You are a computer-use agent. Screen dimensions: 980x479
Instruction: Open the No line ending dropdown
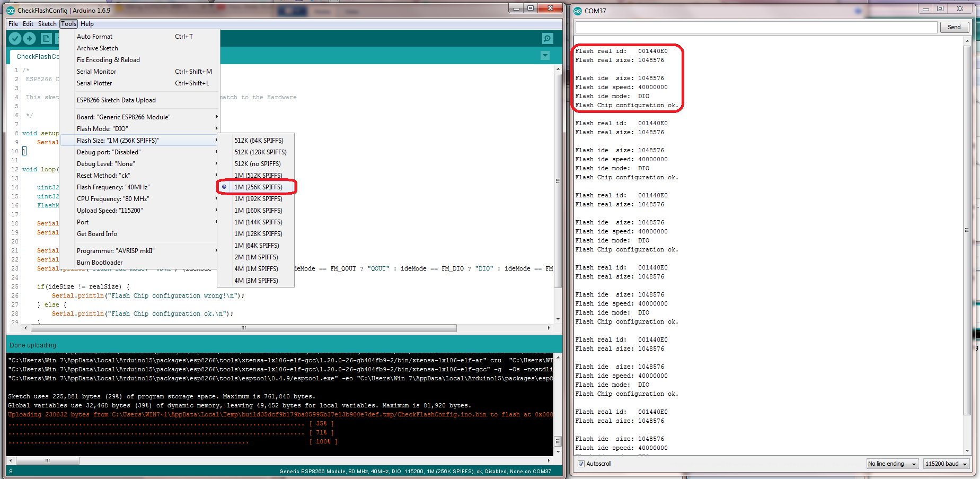point(892,464)
